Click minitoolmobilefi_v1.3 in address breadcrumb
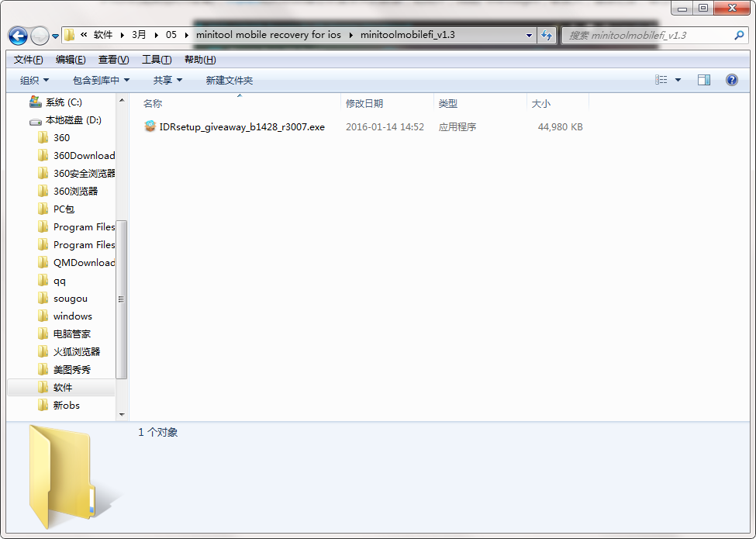The width and height of the screenshot is (756, 539). tap(407, 35)
